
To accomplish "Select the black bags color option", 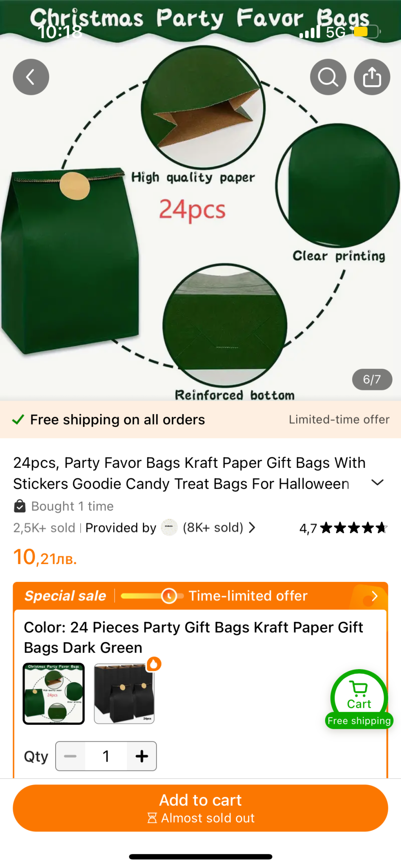I will pyautogui.click(x=124, y=693).
